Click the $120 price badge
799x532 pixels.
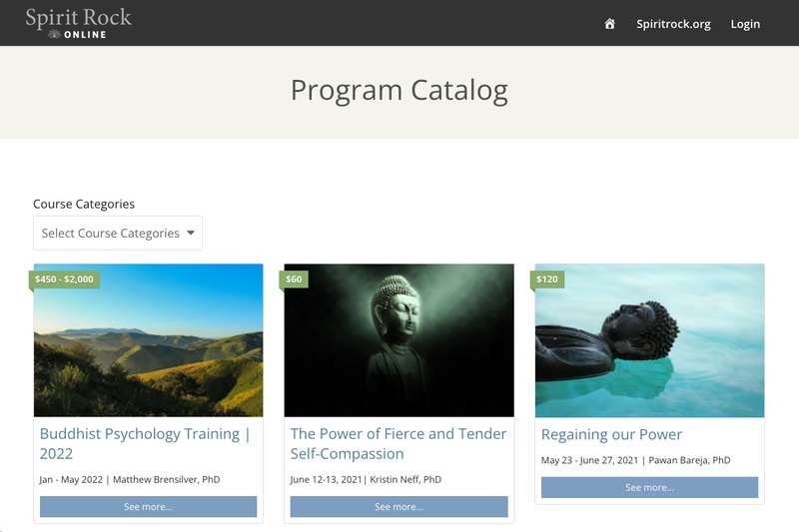547,279
